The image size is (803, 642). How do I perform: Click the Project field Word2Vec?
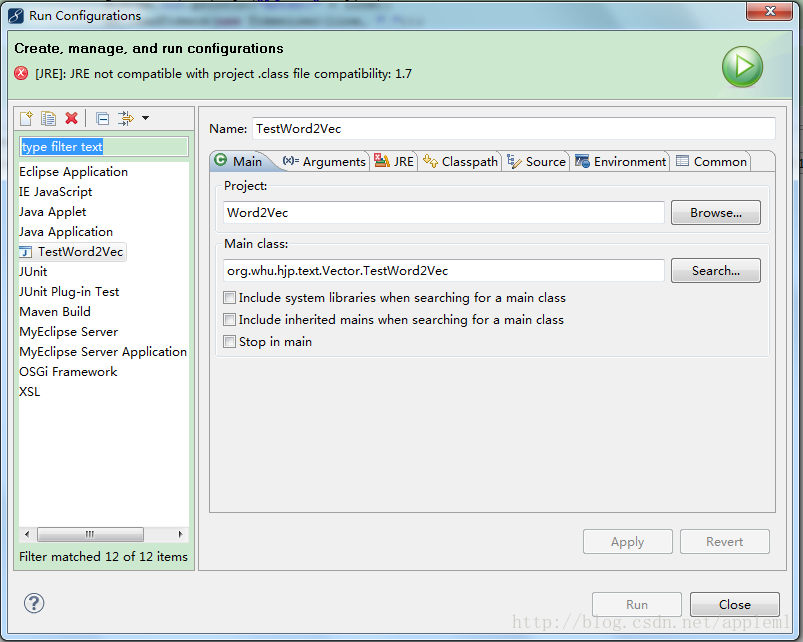[444, 212]
